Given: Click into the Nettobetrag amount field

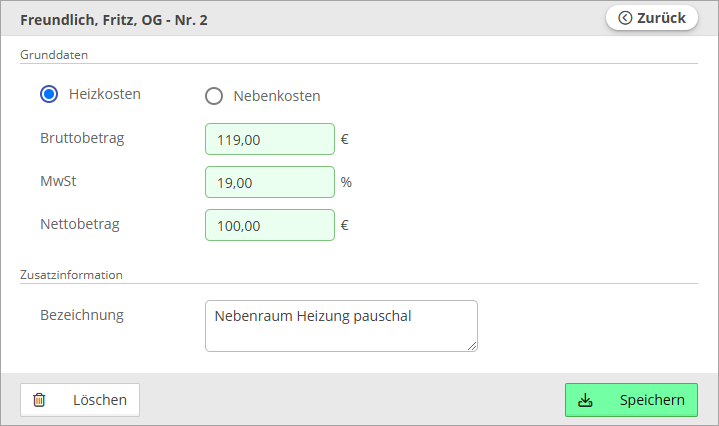Looking at the screenshot, I should tap(270, 225).
